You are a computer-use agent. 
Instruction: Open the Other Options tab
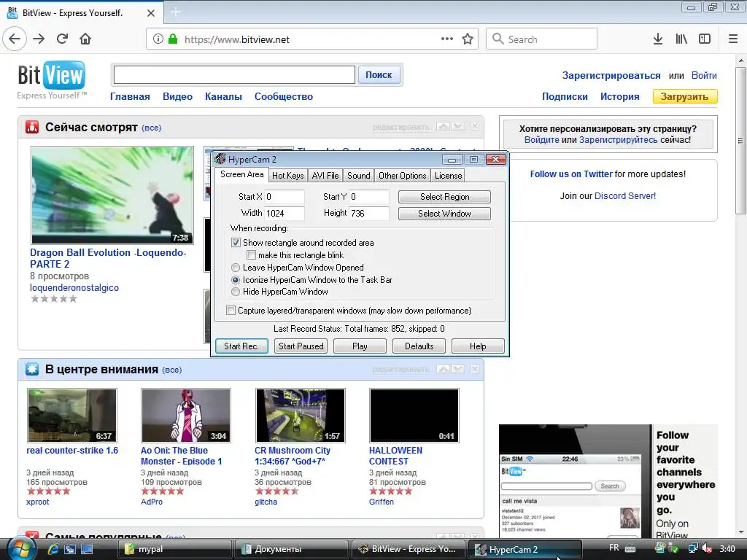click(x=403, y=175)
